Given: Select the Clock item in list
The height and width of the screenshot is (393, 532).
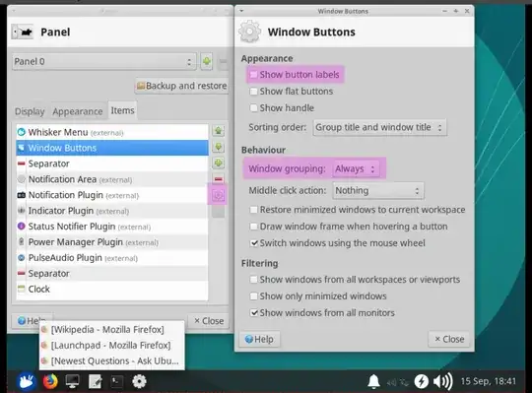Looking at the screenshot, I should point(112,289).
